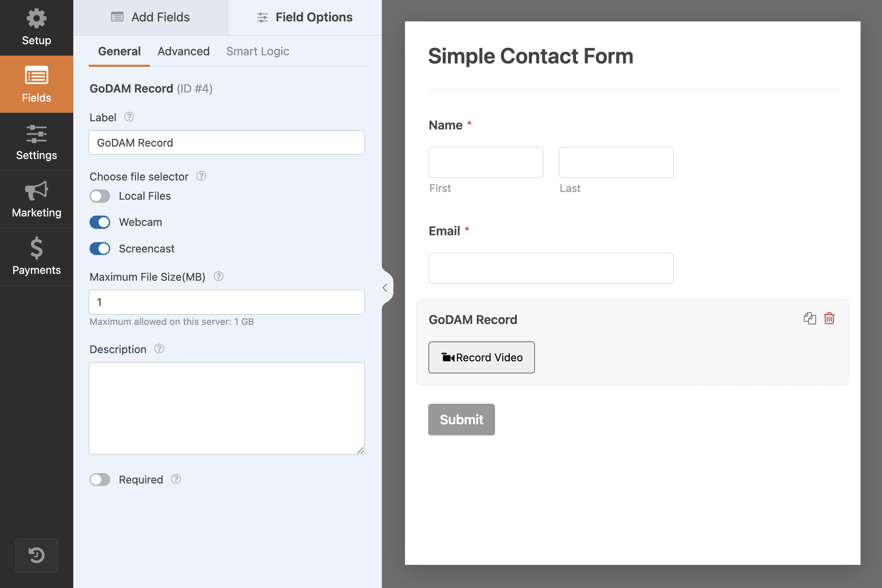Open the Settings sliders panel
The image size is (882, 588).
[x=36, y=142]
